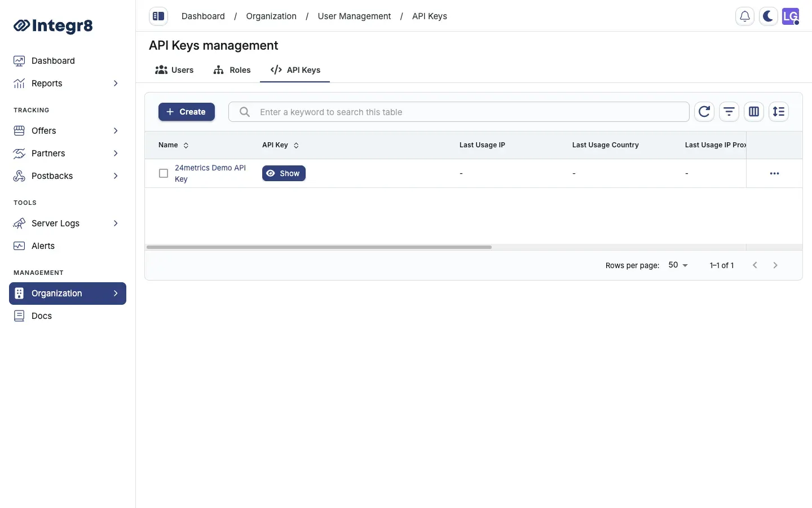Open Docs in sidebar
Viewport: 812px width, 508px height.
[x=68, y=316]
